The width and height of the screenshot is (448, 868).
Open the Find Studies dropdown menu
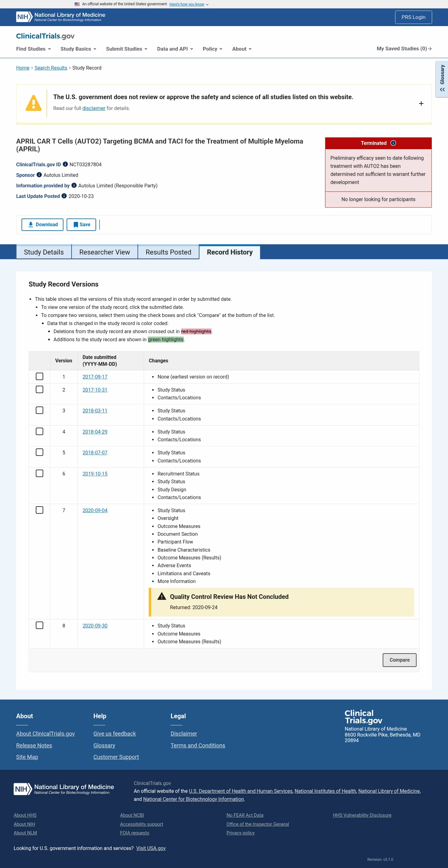pos(33,49)
